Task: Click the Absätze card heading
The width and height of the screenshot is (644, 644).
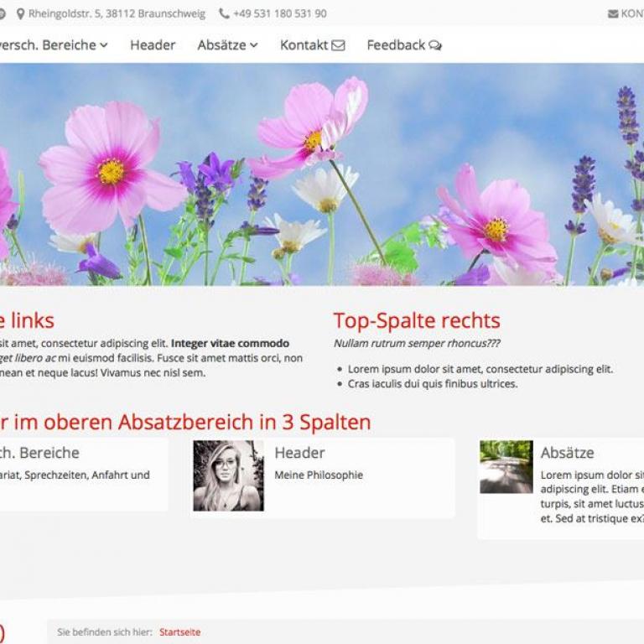Action: point(567,453)
